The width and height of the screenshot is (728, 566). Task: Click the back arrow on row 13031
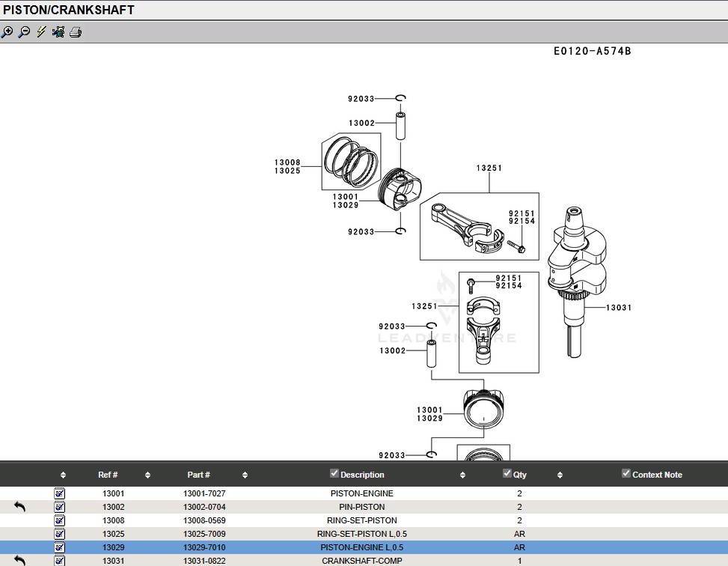[20, 560]
